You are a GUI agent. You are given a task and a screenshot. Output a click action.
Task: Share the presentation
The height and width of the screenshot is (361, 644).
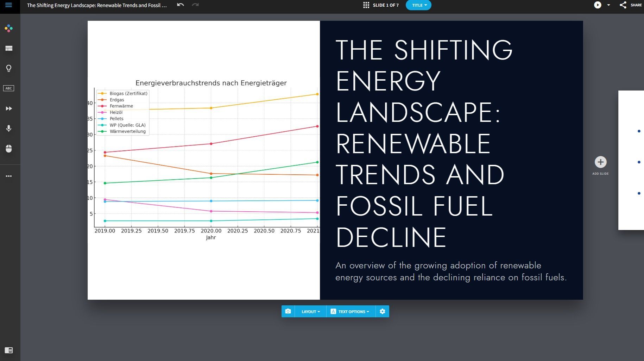tap(631, 5)
